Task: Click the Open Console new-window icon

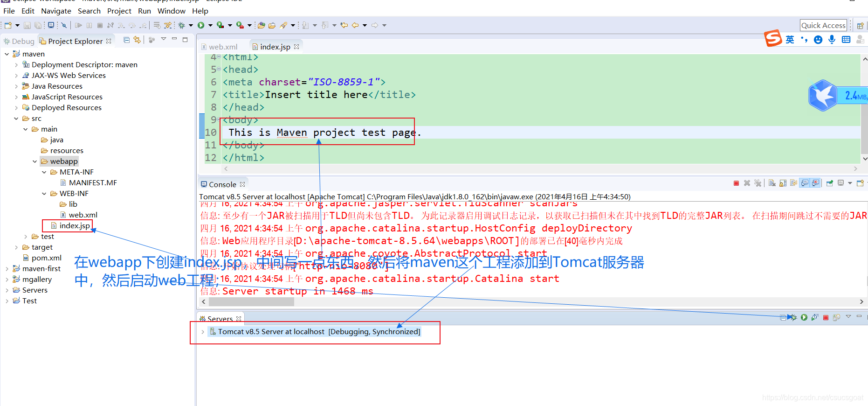Action: 860,183
